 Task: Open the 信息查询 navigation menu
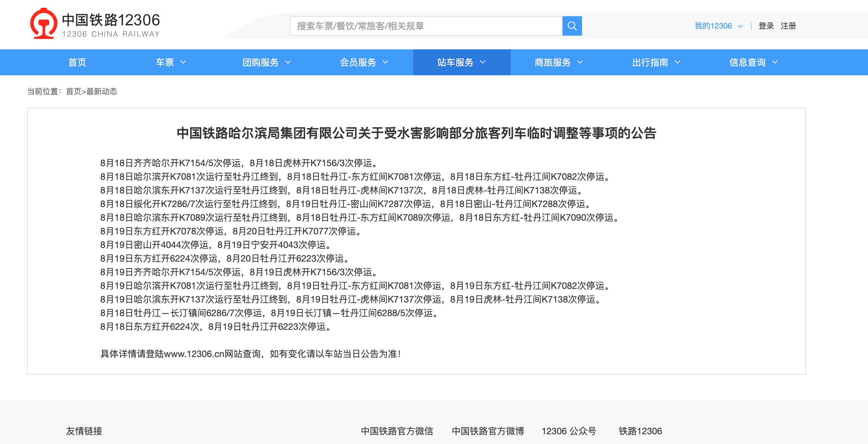click(x=753, y=62)
